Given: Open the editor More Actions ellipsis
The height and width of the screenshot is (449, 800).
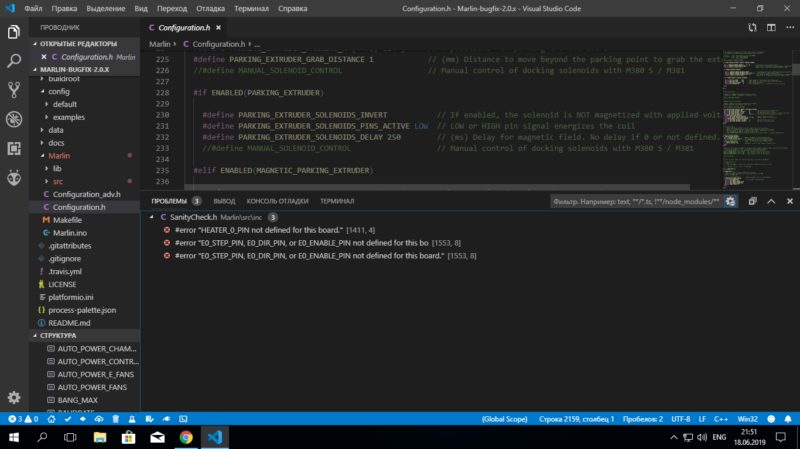Looking at the screenshot, I should point(790,28).
